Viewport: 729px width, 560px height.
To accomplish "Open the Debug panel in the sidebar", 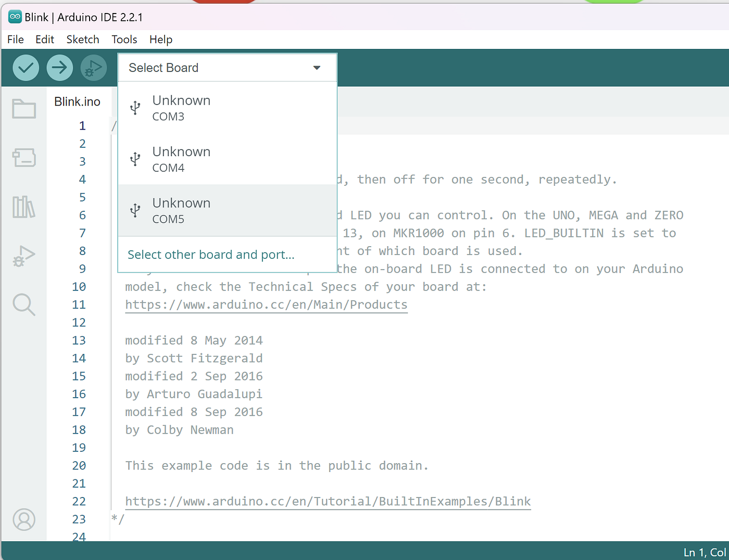I will pyautogui.click(x=24, y=256).
